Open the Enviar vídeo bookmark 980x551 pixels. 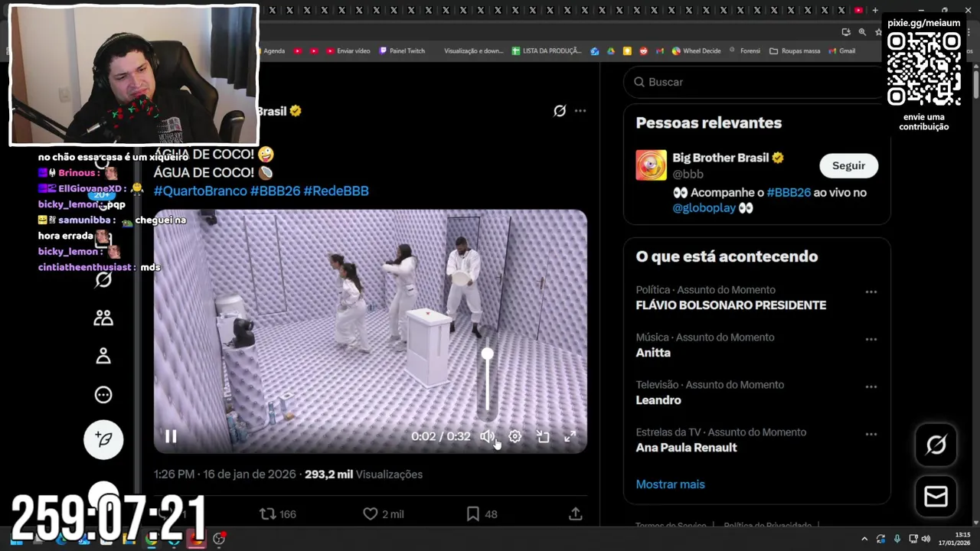click(x=348, y=51)
